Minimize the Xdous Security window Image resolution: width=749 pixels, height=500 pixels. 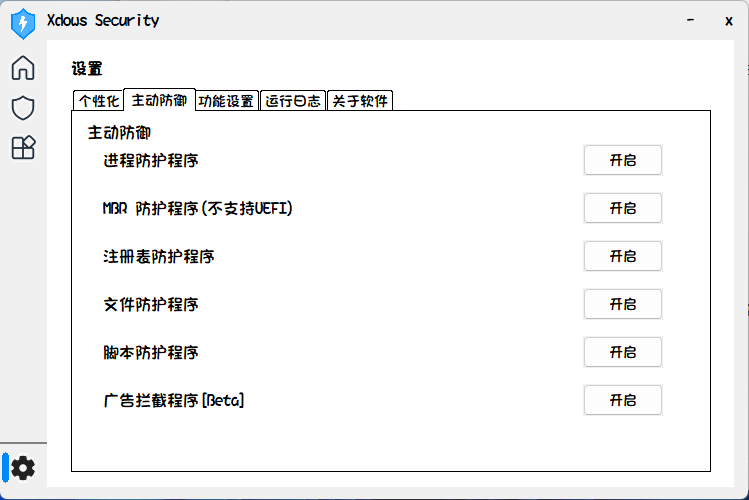[690, 20]
